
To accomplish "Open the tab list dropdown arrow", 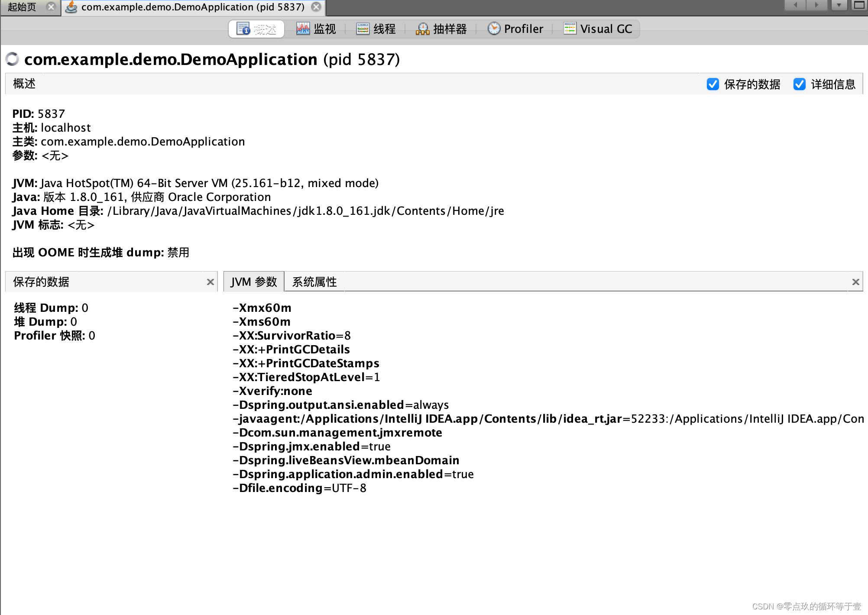I will [x=839, y=5].
